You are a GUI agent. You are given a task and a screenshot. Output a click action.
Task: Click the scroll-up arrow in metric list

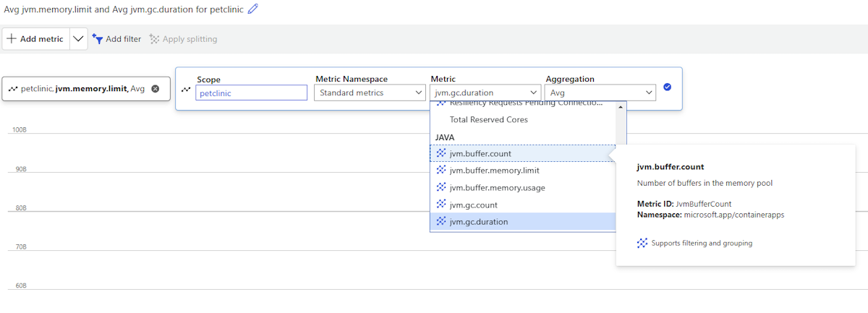coord(620,107)
